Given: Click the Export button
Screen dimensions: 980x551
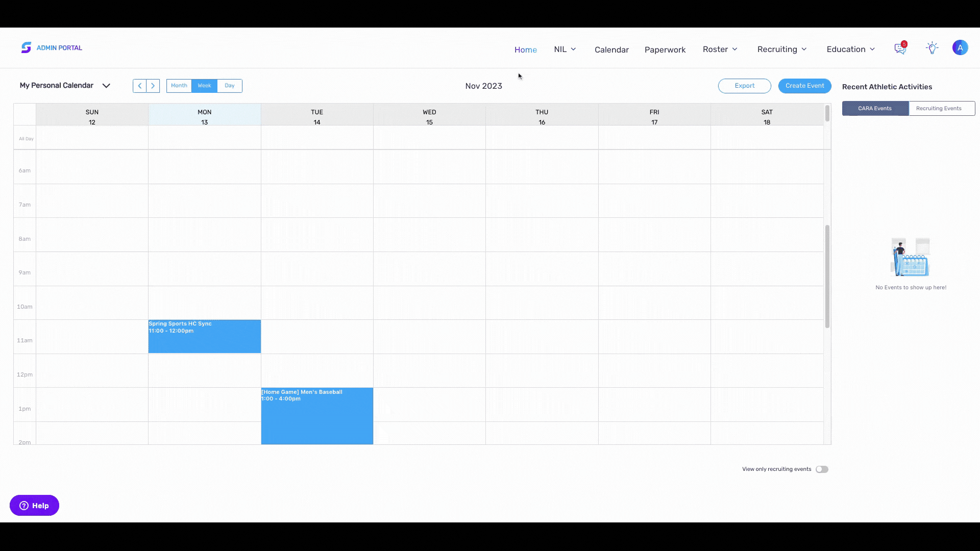Looking at the screenshot, I should coord(744,86).
